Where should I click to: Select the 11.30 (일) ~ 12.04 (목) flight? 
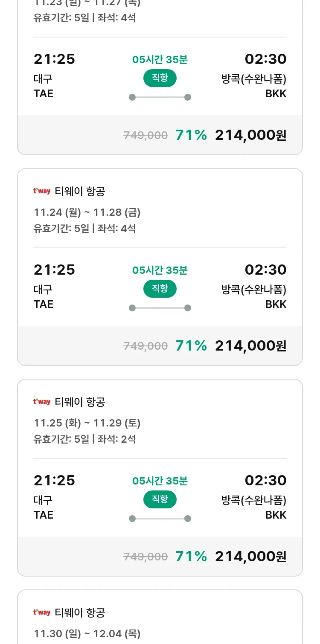point(87,634)
